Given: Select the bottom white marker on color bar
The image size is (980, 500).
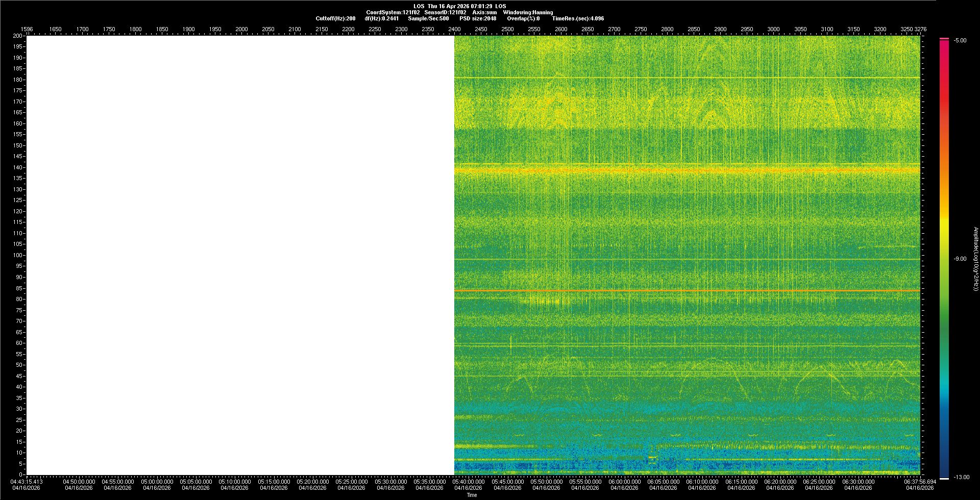Looking at the screenshot, I should tap(944, 479).
